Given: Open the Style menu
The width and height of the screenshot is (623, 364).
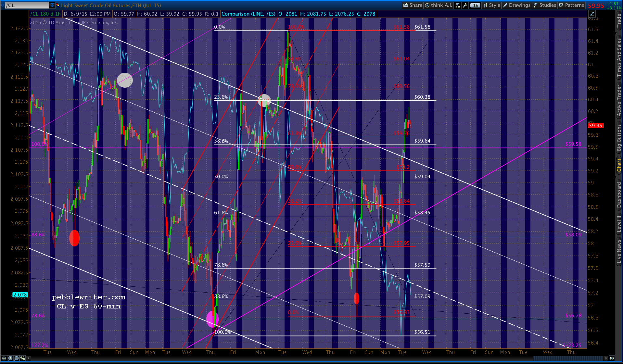Looking at the screenshot, I should 492,5.
